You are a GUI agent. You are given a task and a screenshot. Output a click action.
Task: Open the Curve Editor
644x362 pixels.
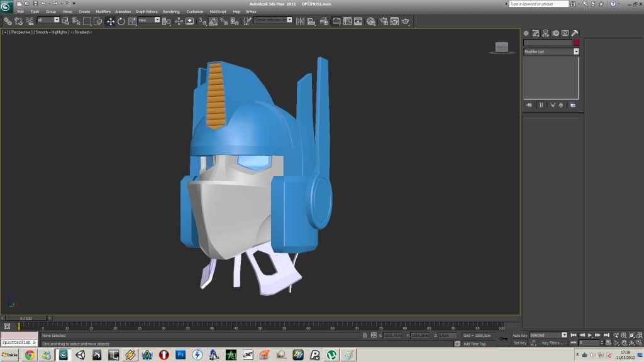(347, 21)
